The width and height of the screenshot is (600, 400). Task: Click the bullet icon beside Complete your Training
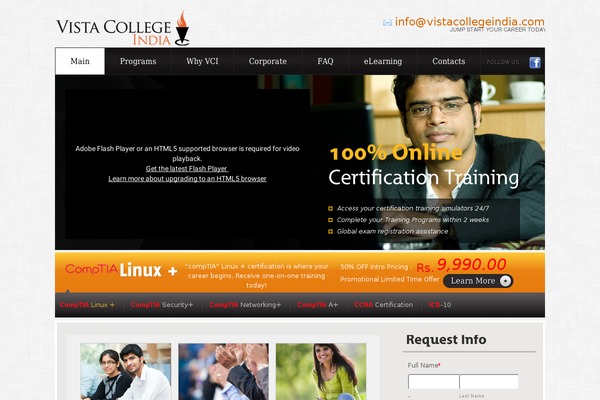point(331,220)
